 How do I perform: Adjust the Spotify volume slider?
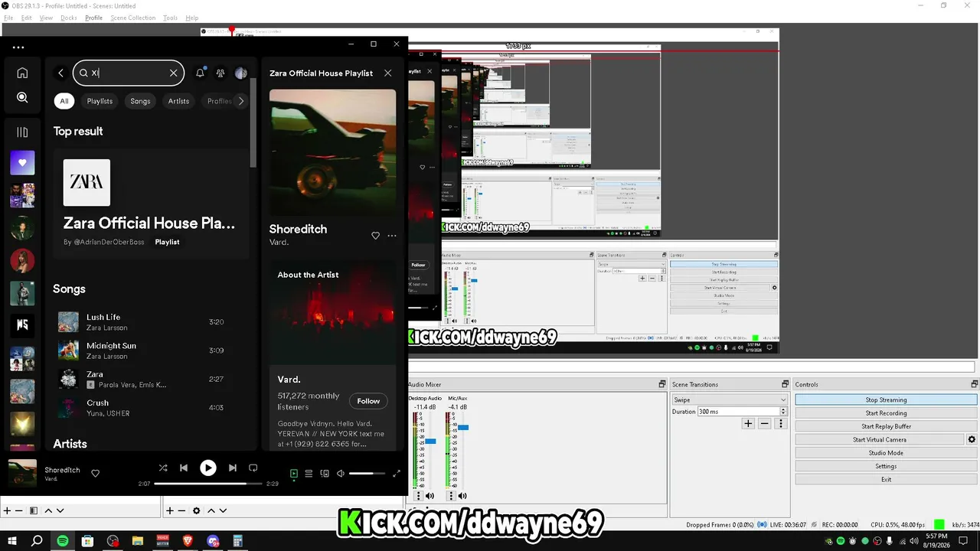(x=367, y=474)
